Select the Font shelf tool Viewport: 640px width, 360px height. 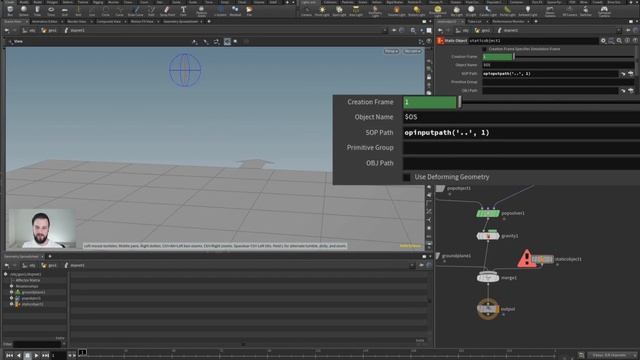click(183, 11)
